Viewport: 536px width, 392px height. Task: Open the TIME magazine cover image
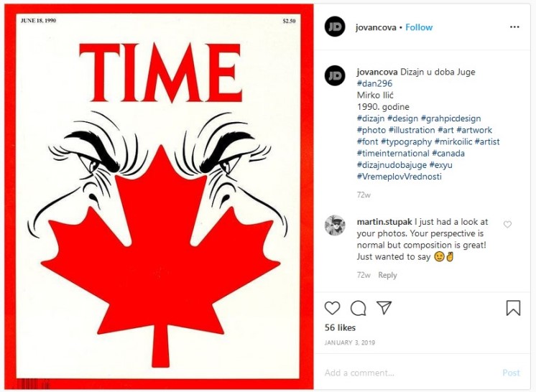pos(159,196)
